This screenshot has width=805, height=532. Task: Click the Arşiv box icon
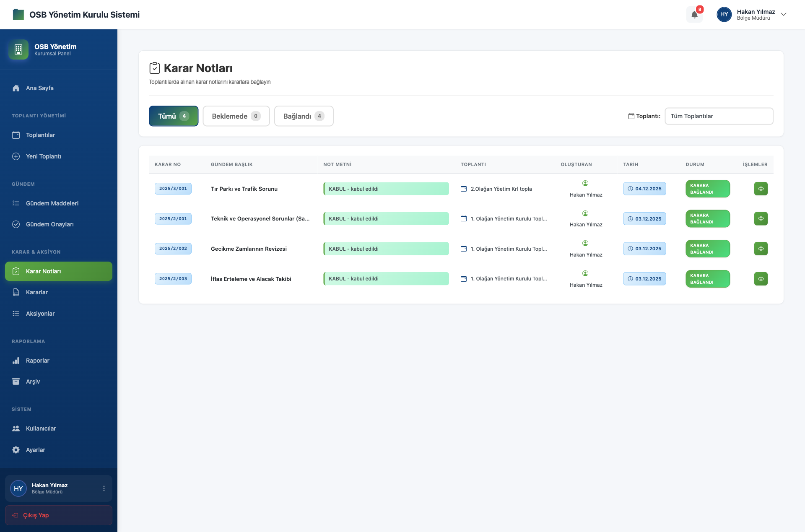(x=16, y=381)
